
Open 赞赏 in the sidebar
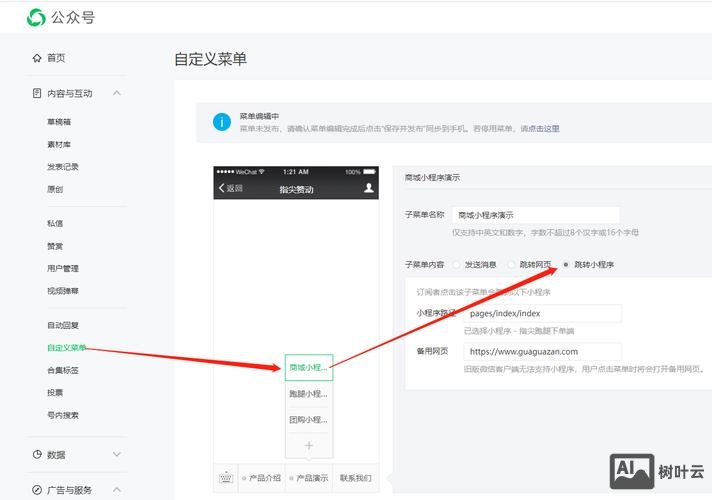coord(55,246)
